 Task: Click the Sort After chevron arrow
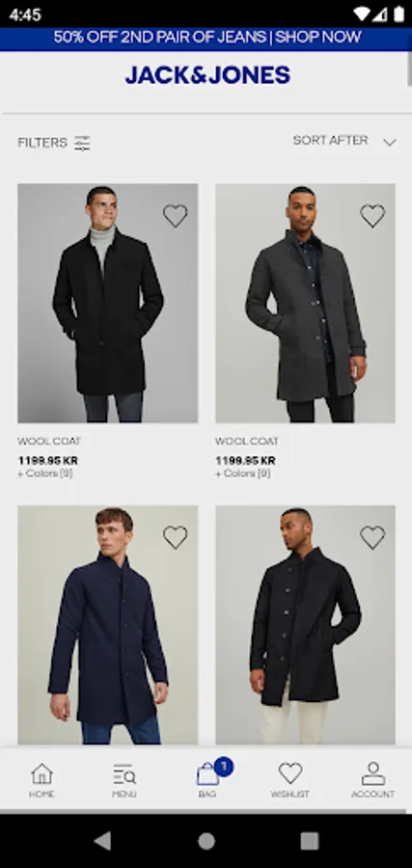pyautogui.click(x=390, y=143)
